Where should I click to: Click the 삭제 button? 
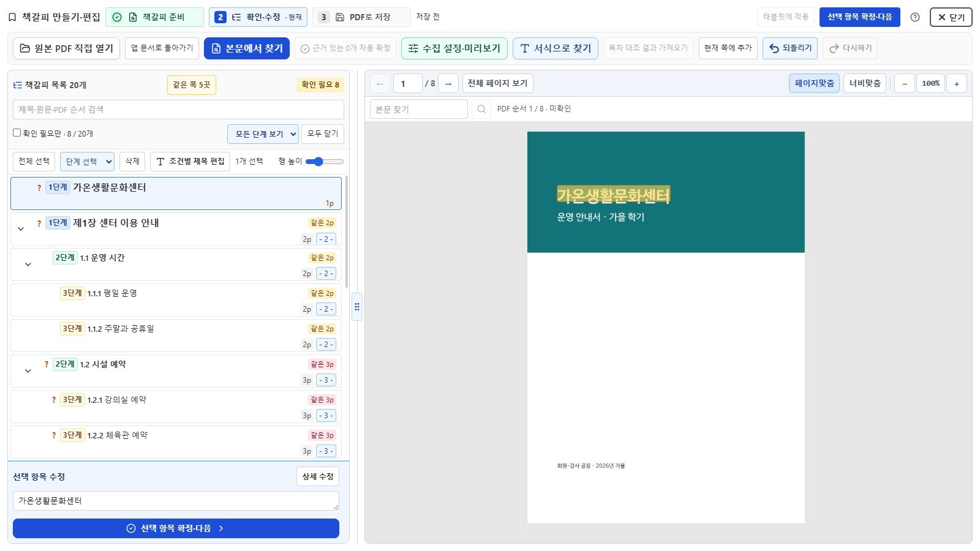point(132,162)
